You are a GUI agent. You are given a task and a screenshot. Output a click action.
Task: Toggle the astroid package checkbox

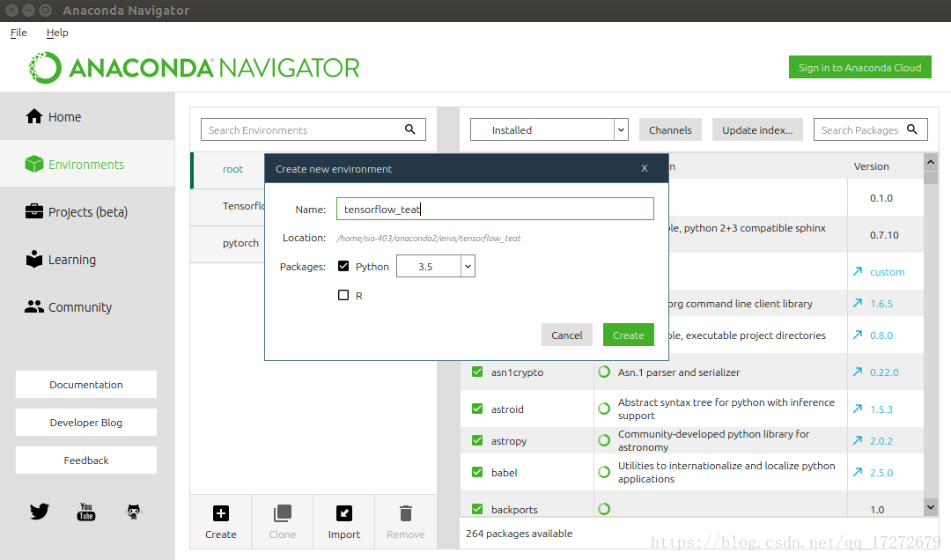coord(477,409)
